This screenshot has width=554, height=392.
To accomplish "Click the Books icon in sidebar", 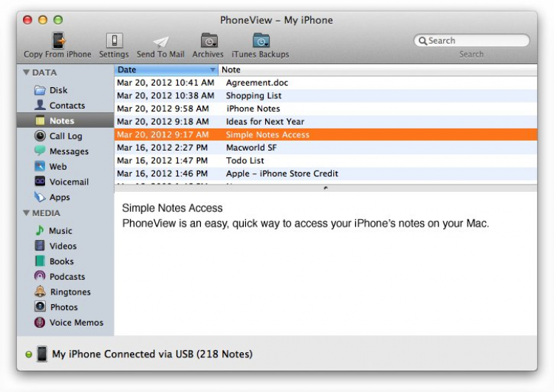I will pyautogui.click(x=40, y=261).
